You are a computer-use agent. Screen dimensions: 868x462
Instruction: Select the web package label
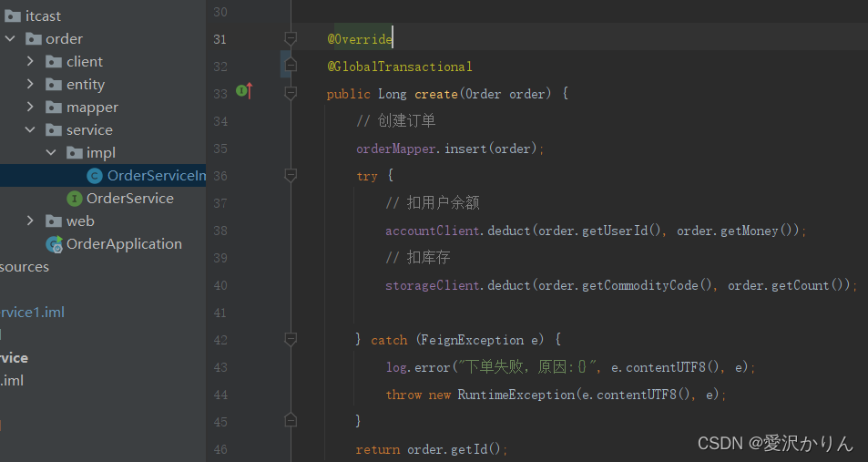point(80,221)
